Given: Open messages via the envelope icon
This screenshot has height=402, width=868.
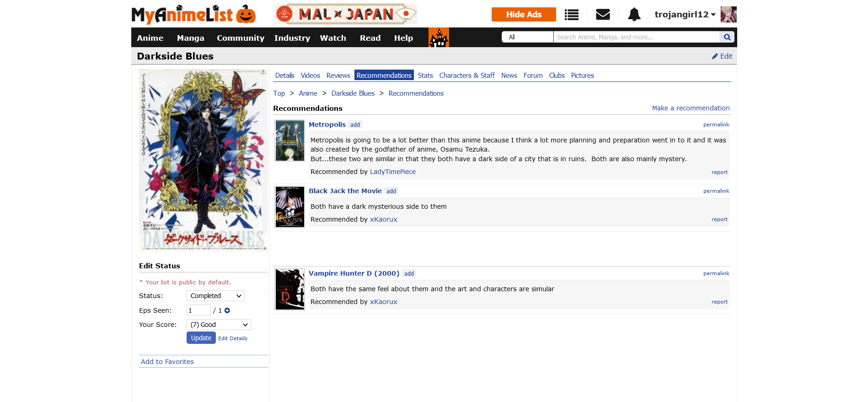Looking at the screenshot, I should (x=603, y=15).
